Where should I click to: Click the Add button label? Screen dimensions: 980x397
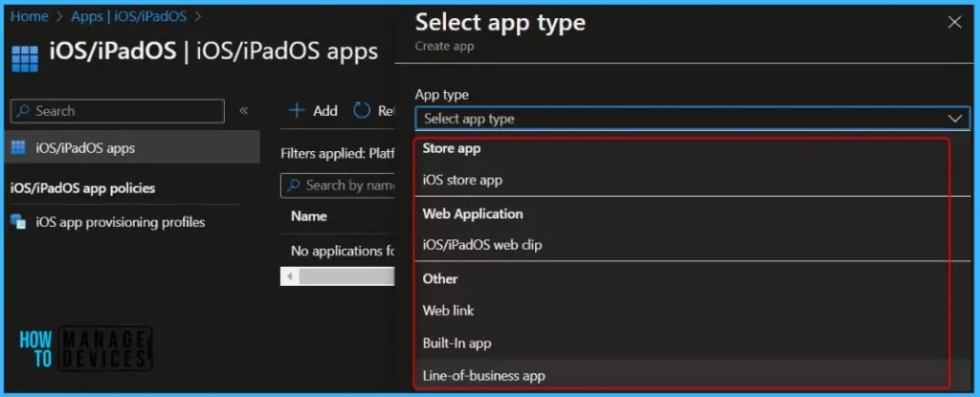click(x=325, y=111)
